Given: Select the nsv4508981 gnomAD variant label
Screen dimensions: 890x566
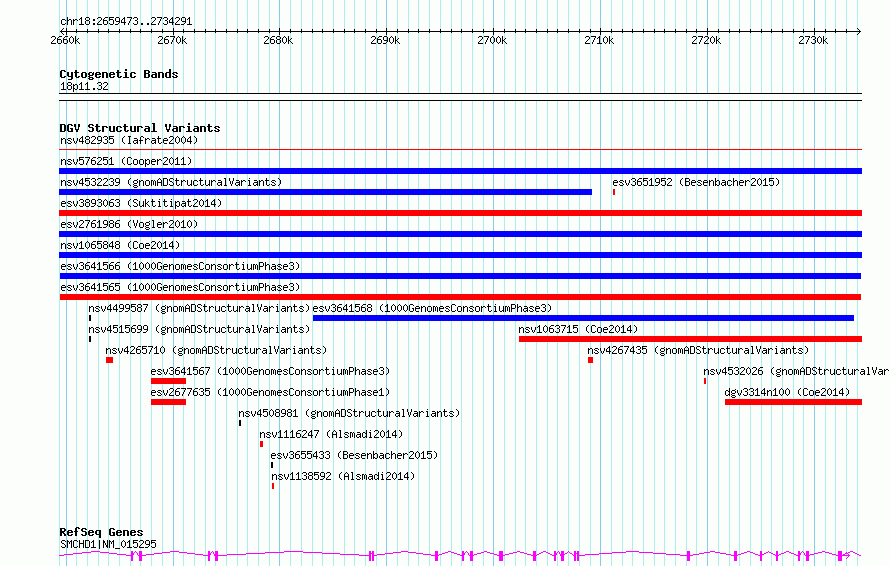Looking at the screenshot, I should click(349, 413).
